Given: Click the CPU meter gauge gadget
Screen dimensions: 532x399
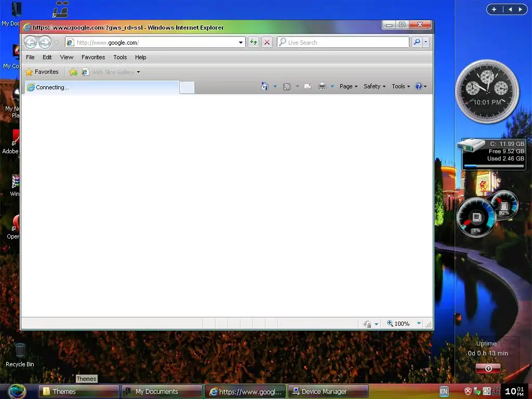Looking at the screenshot, I should pyautogui.click(x=476, y=218).
